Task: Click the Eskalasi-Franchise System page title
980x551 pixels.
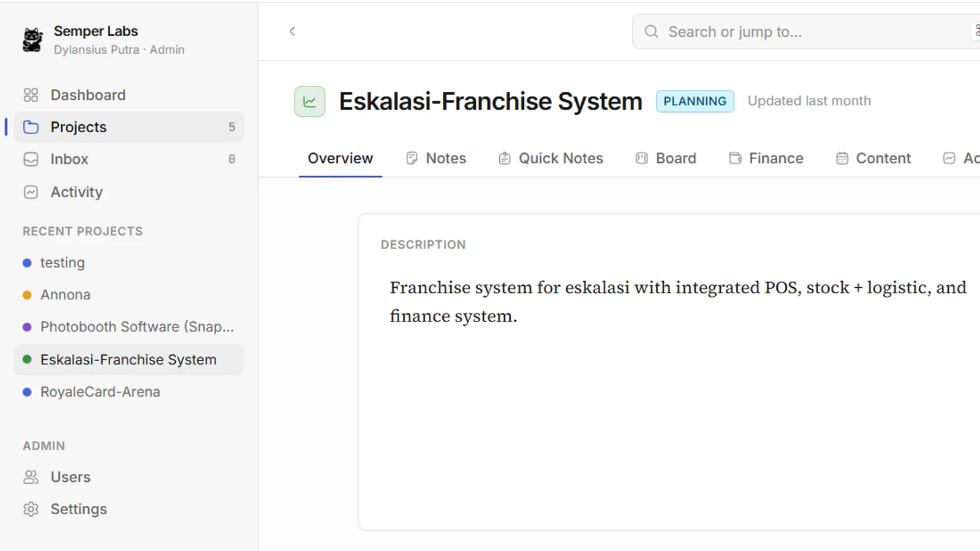Action: pos(491,102)
